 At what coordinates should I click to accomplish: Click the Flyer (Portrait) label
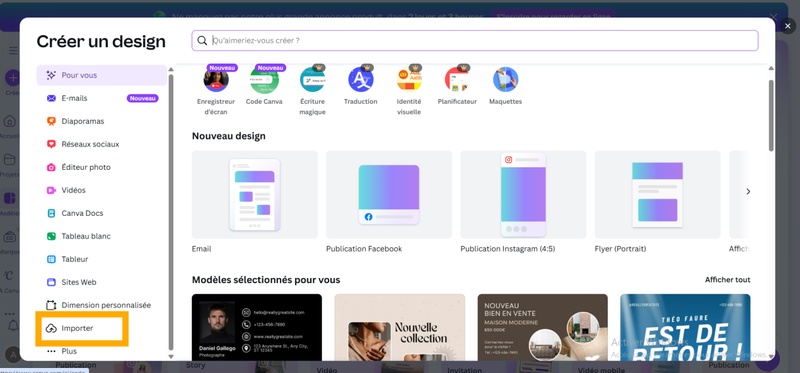coord(620,249)
